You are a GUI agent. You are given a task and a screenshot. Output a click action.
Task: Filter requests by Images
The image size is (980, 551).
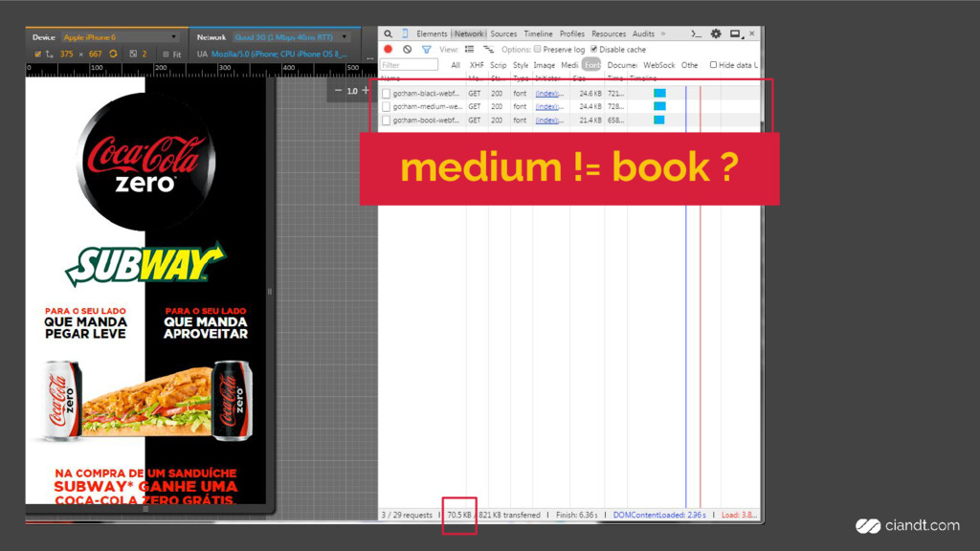tap(544, 65)
